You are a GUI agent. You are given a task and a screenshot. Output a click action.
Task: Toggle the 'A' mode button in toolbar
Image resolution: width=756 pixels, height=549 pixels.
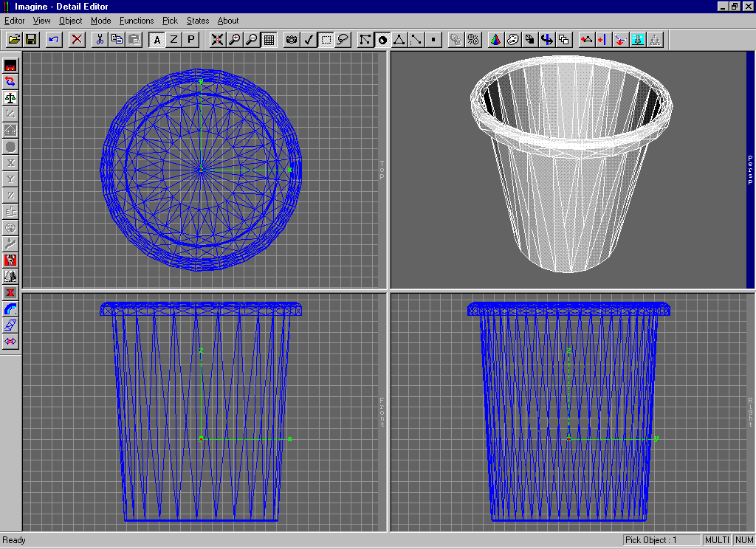tap(157, 40)
